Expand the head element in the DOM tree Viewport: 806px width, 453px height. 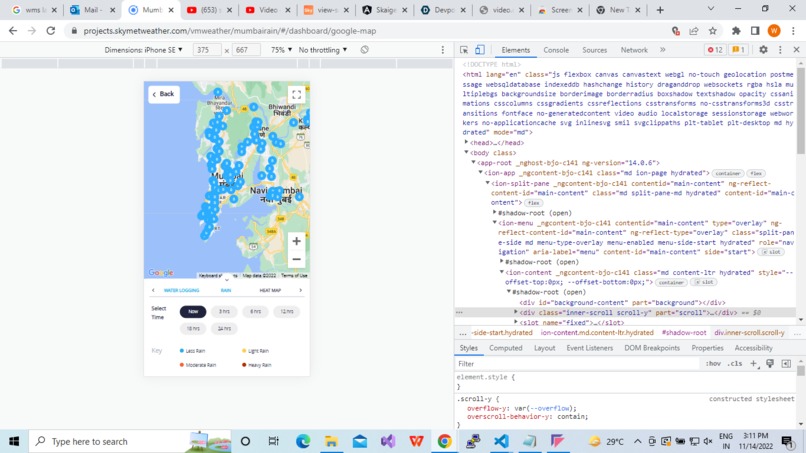tap(466, 142)
